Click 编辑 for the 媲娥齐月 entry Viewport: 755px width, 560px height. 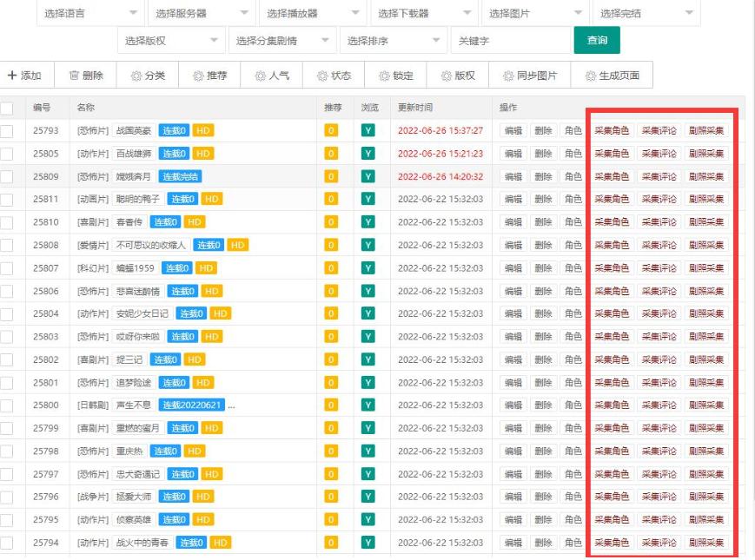514,175
